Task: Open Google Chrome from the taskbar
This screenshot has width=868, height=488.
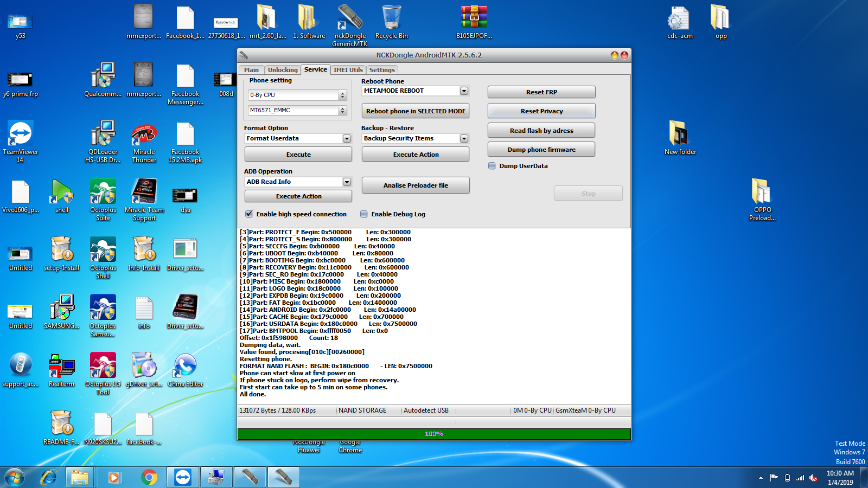Action: (149, 477)
